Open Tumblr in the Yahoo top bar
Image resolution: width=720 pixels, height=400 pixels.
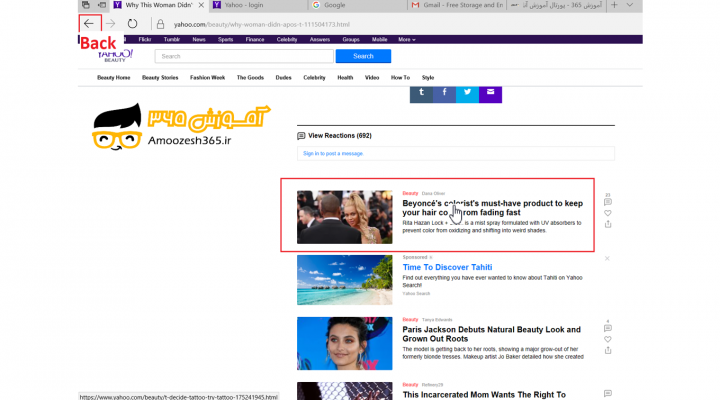172,39
